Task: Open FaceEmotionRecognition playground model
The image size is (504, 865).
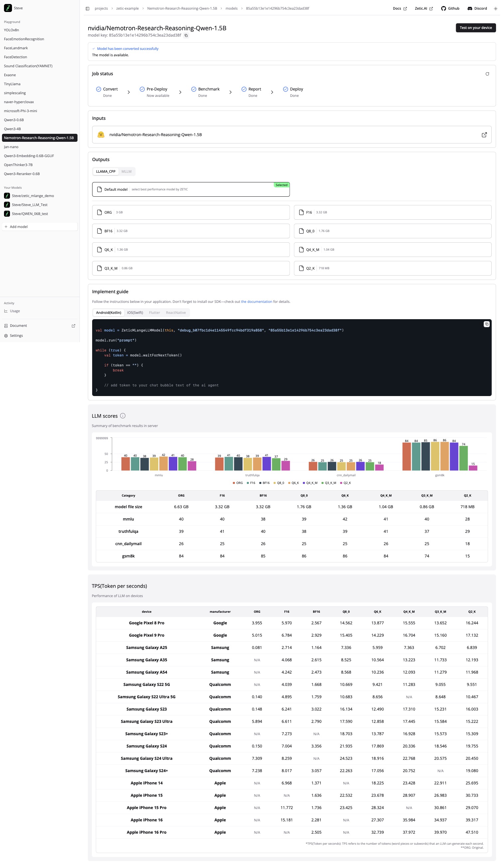Action: (x=40, y=39)
